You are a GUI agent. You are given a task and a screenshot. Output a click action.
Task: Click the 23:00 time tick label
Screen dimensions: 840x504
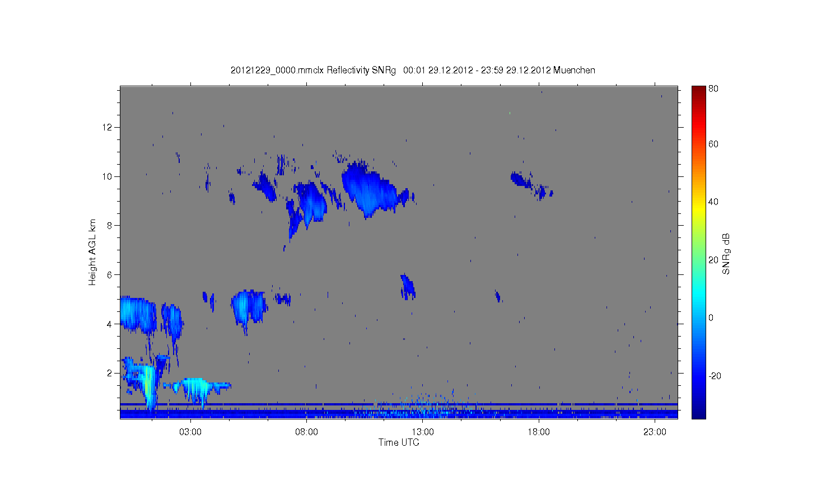coord(655,432)
